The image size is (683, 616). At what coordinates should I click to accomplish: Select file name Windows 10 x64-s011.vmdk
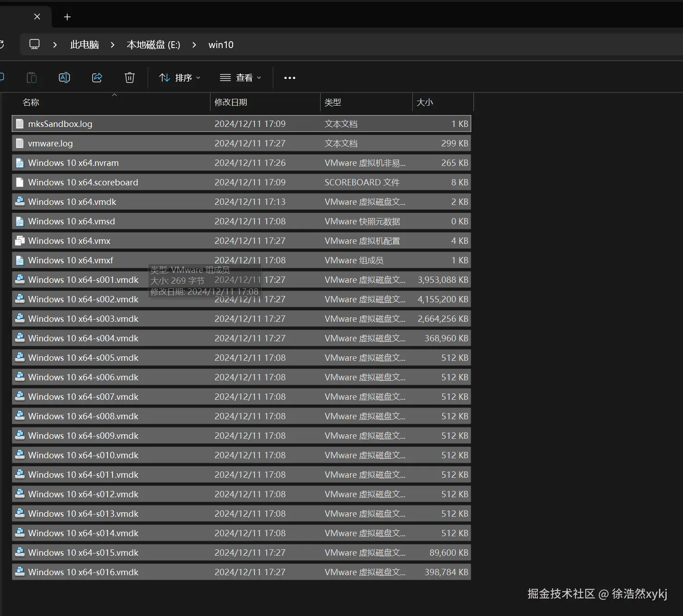tap(83, 475)
